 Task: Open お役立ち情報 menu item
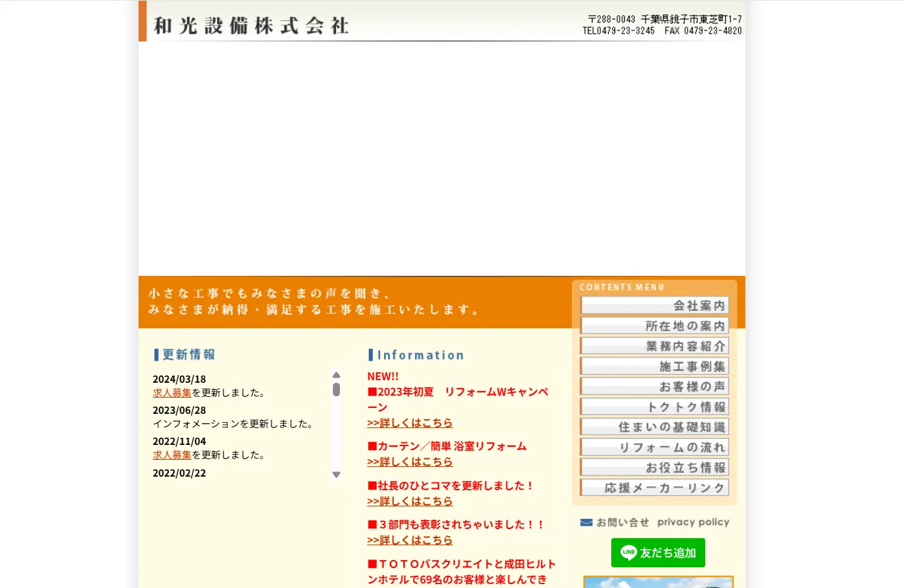pyautogui.click(x=654, y=468)
